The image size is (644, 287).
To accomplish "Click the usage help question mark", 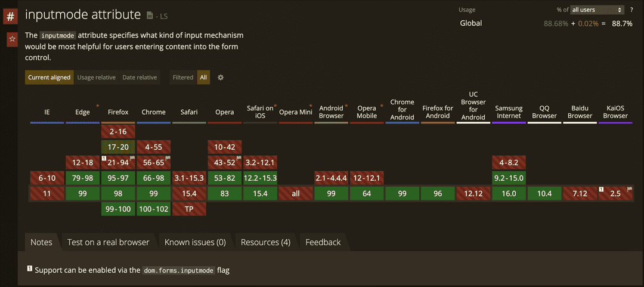I will click(x=631, y=10).
